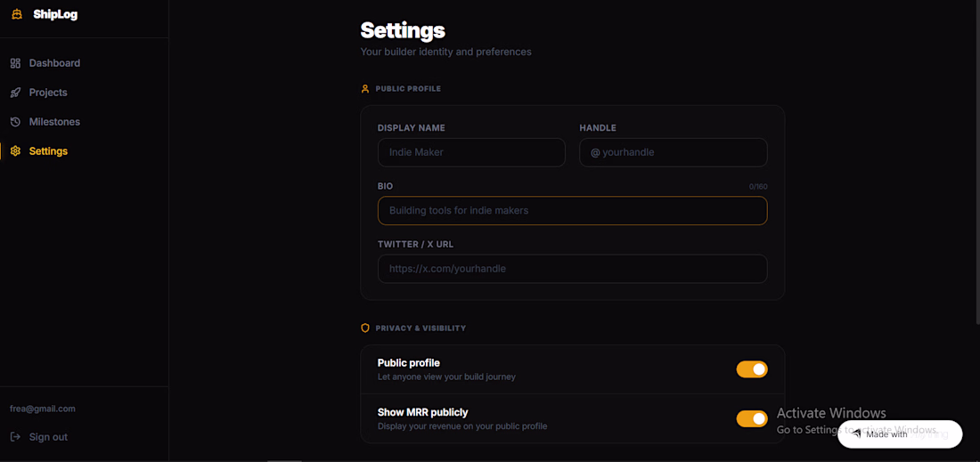Viewport: 980px width, 462px height.
Task: Click the ShipLog brand name
Action: pos(55,14)
